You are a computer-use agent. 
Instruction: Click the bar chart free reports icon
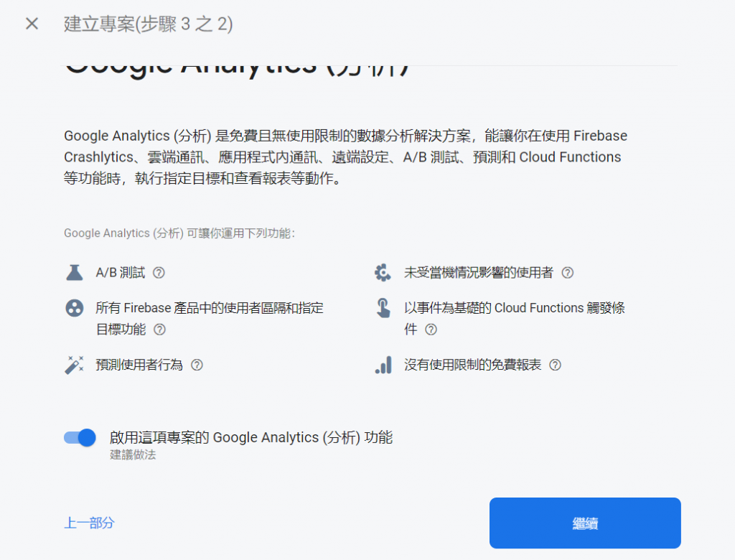pyautogui.click(x=383, y=365)
